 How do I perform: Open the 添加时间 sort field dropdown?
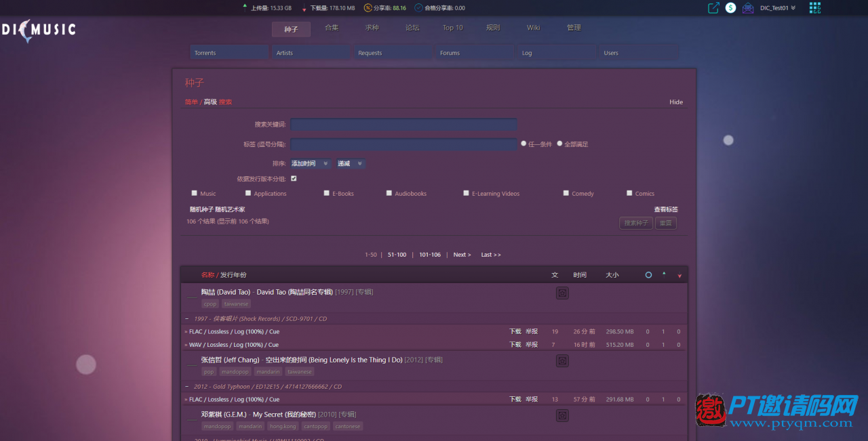pos(311,163)
